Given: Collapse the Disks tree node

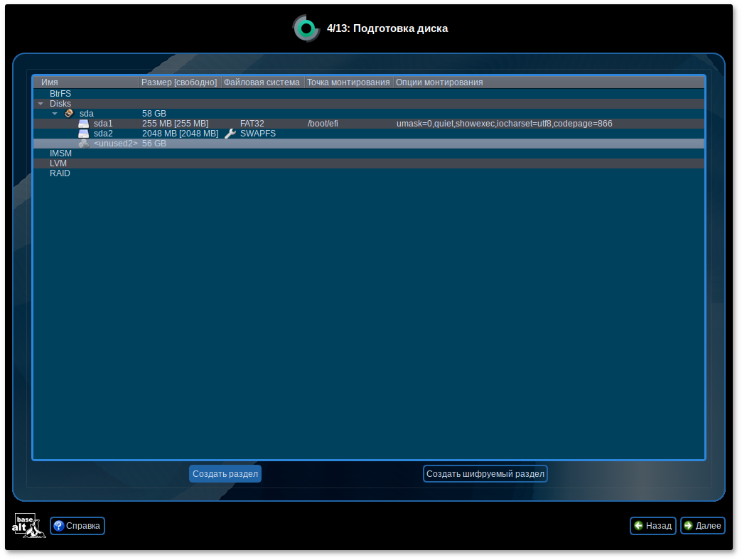Looking at the screenshot, I should pyautogui.click(x=41, y=104).
